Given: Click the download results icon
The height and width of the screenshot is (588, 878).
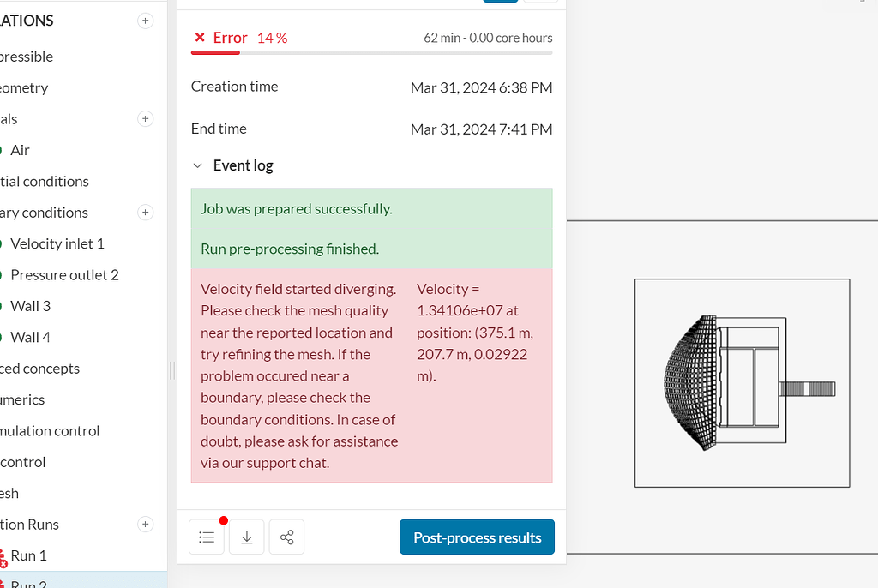Looking at the screenshot, I should pyautogui.click(x=246, y=537).
